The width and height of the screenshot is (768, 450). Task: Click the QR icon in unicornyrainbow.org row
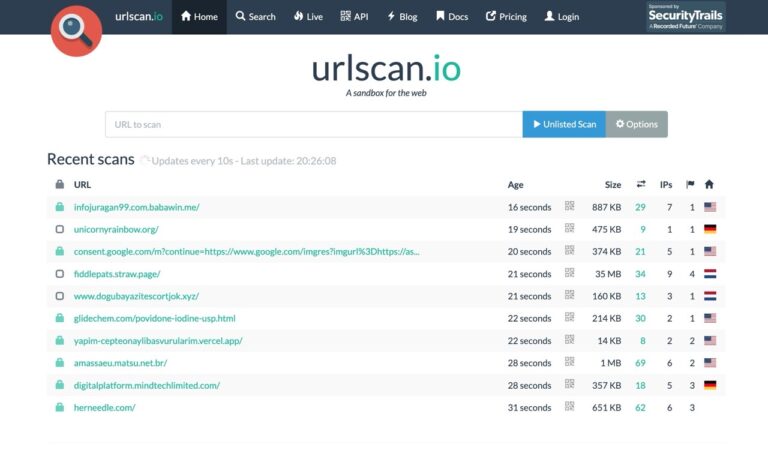(569, 228)
